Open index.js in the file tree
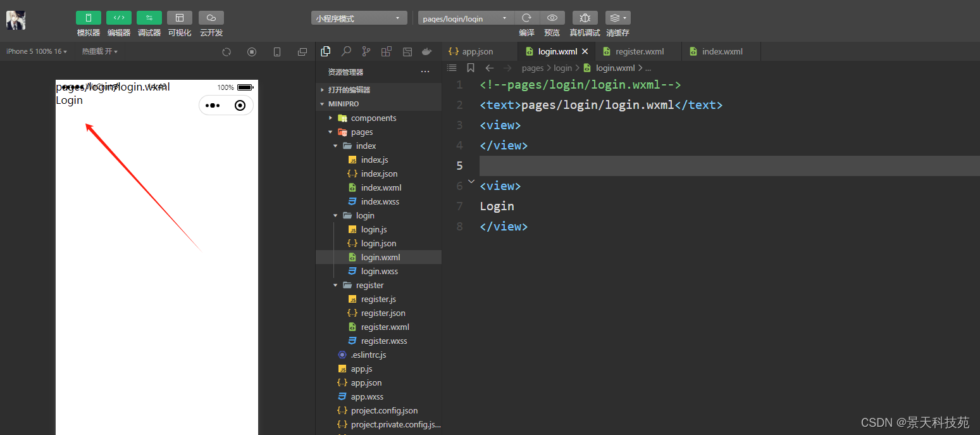Viewport: 980px width, 435px height. [378, 160]
